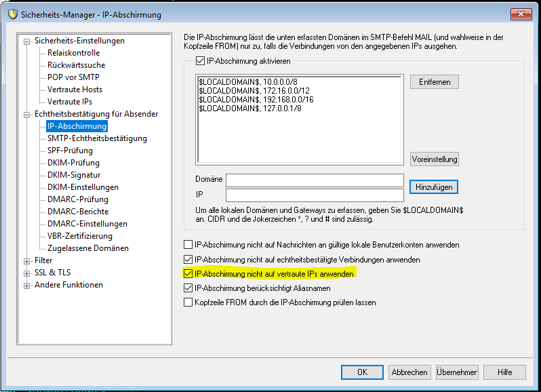The image size is (541, 392).
Task: Click the Voreinstellung button
Action: pyautogui.click(x=435, y=159)
